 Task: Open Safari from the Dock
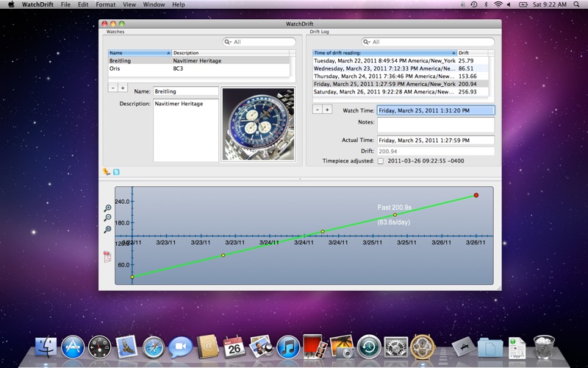[x=154, y=347]
